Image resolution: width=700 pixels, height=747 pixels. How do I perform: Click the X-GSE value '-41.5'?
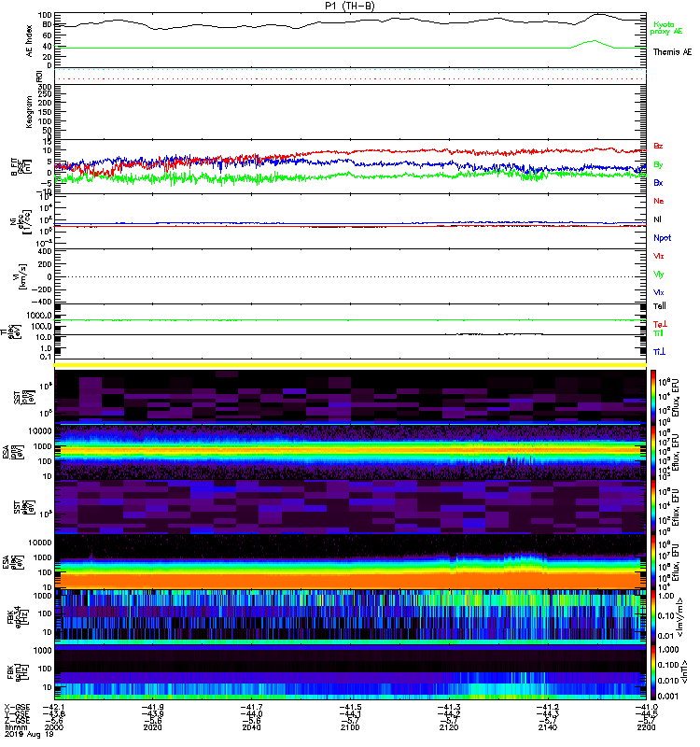tap(350, 707)
